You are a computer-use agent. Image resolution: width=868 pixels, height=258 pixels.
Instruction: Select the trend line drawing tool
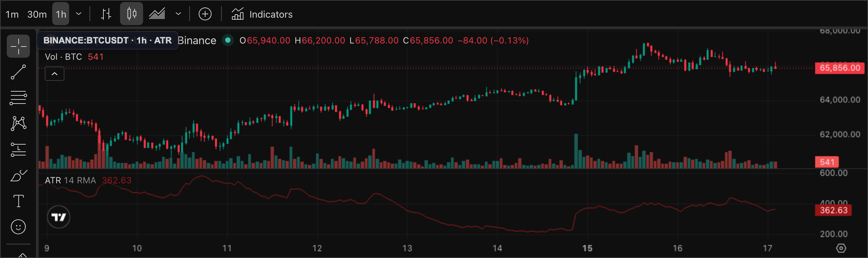[18, 72]
